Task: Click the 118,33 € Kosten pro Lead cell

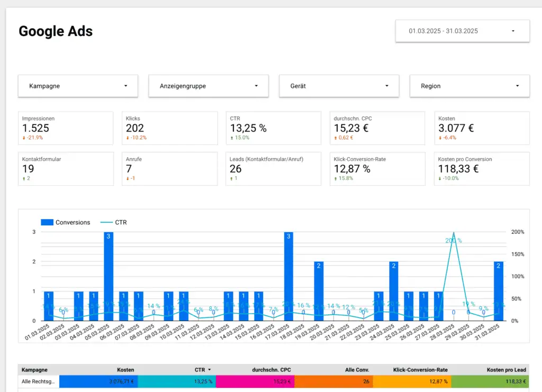Action: pyautogui.click(x=490, y=381)
